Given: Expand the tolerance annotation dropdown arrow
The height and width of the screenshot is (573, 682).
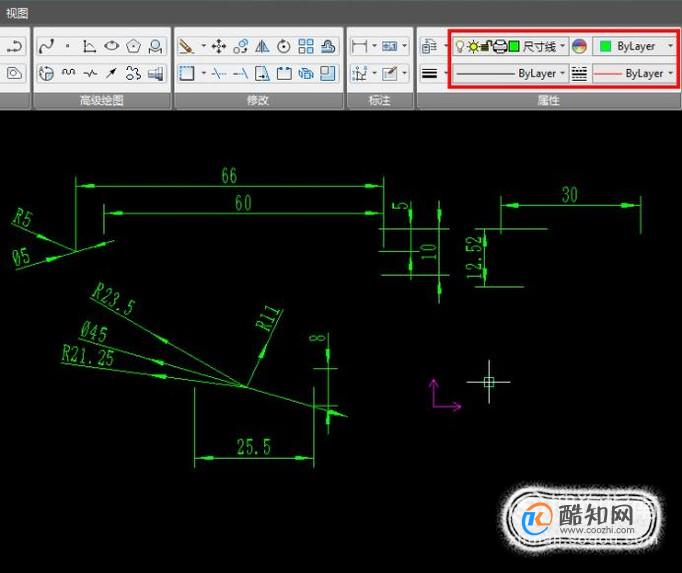Looking at the screenshot, I should (405, 45).
